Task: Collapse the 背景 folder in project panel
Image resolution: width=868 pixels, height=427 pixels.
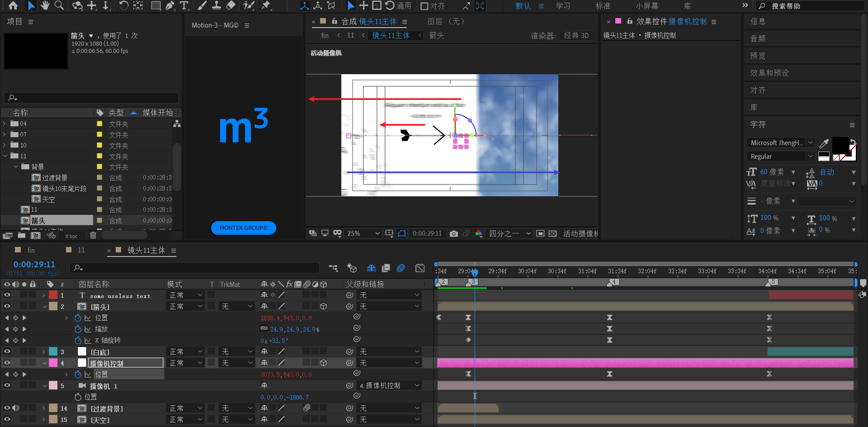Action: (16, 167)
